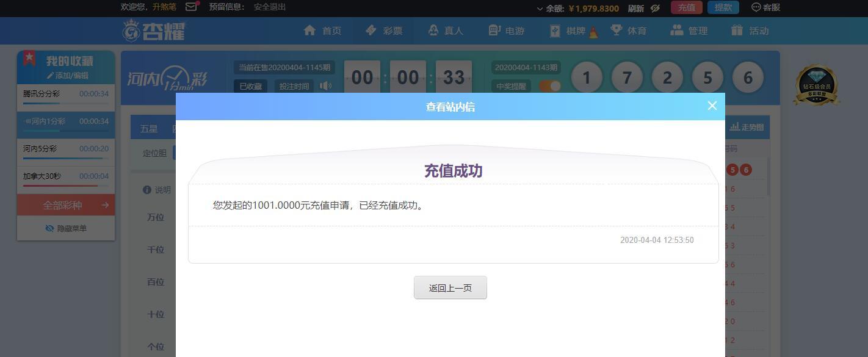
Task: Switch to the 五星 tab
Action: tap(149, 128)
